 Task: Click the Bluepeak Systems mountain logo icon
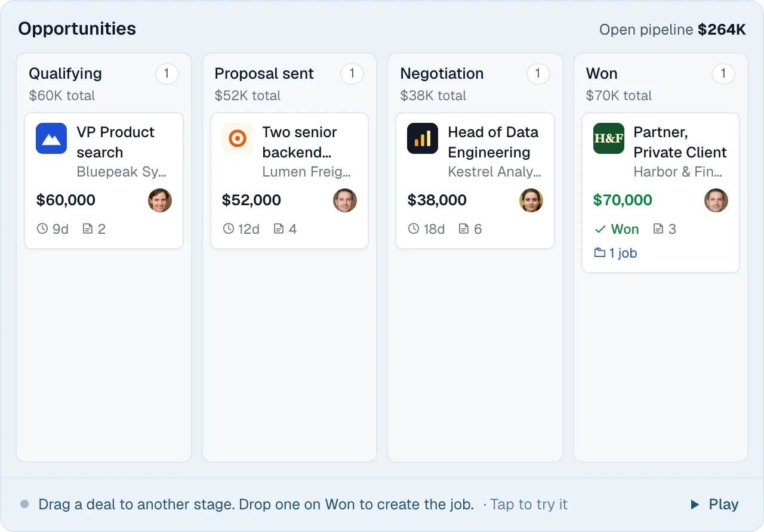pos(51,138)
